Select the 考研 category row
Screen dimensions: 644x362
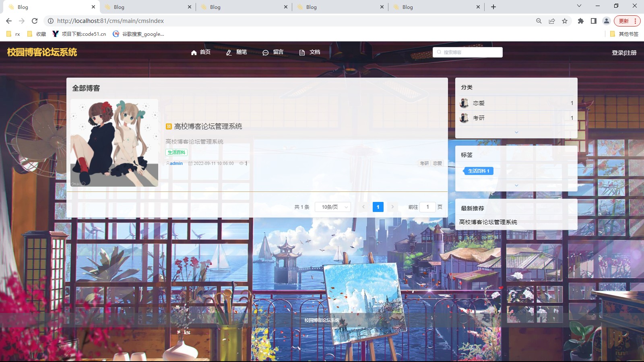(516, 118)
